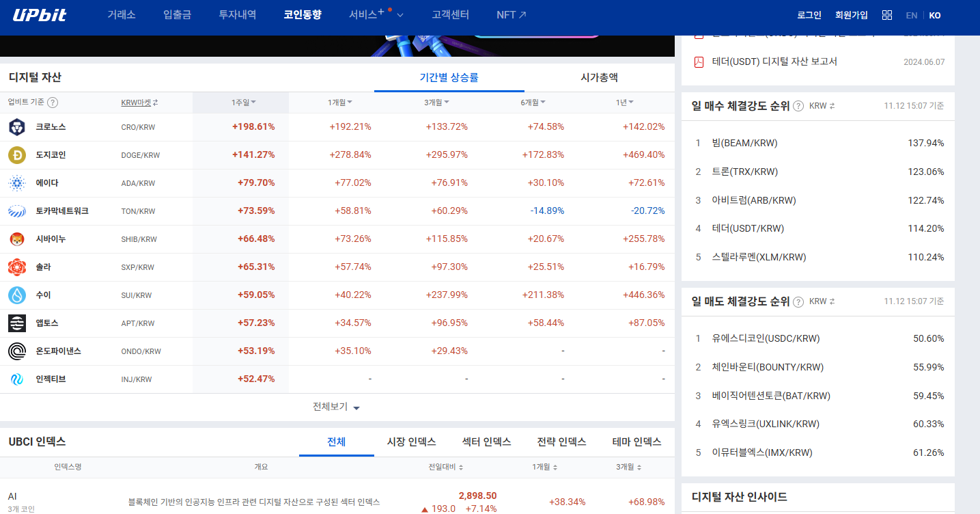Switch currency toggle in 일 매수 체결강도 panel
Image resolution: width=980 pixels, height=514 pixels.
822,106
